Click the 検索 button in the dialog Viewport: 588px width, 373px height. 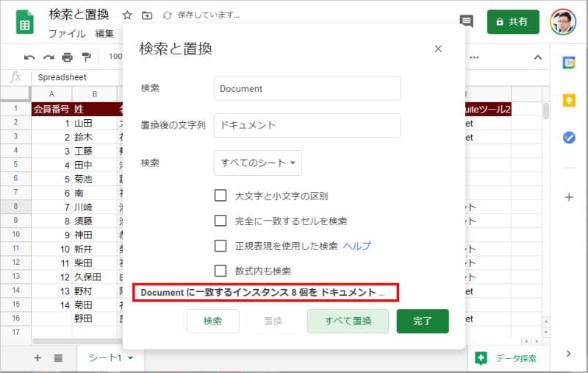click(212, 321)
